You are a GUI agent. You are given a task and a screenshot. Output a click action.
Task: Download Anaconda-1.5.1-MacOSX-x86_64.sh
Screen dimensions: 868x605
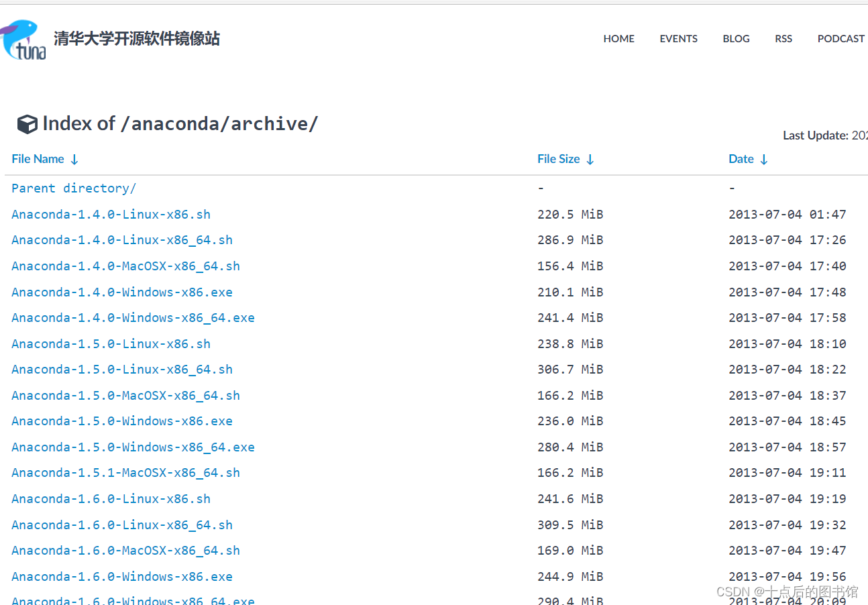(x=125, y=473)
